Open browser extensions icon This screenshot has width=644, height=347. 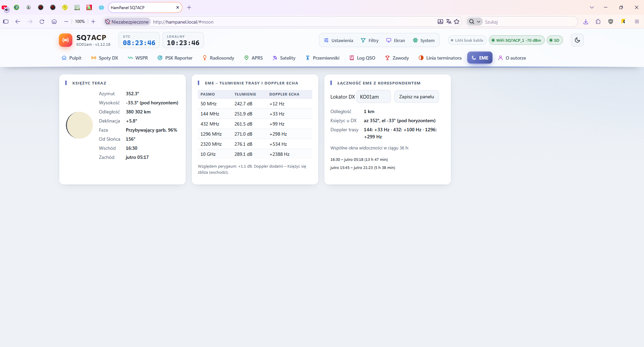point(598,22)
